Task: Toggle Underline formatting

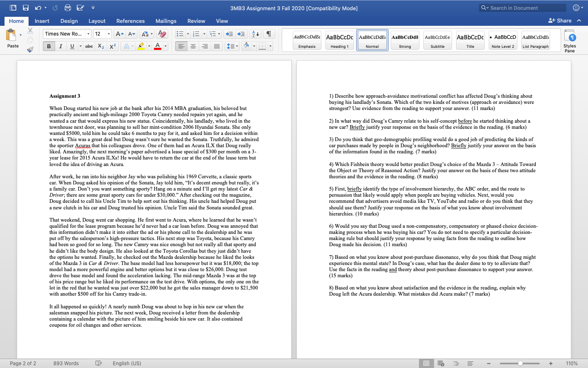Action: 72,46
